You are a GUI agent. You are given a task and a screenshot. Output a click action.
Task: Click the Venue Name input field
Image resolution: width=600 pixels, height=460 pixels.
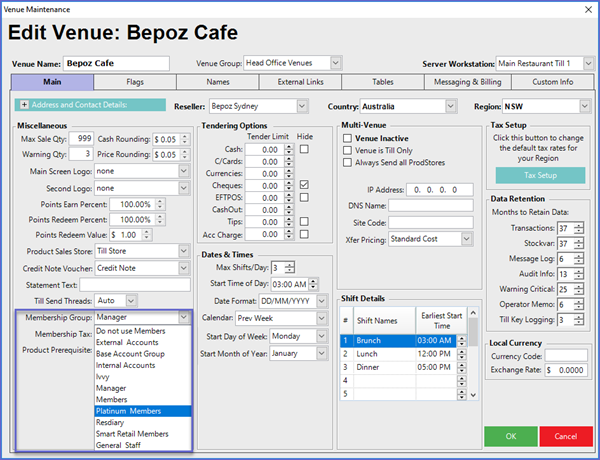116,64
